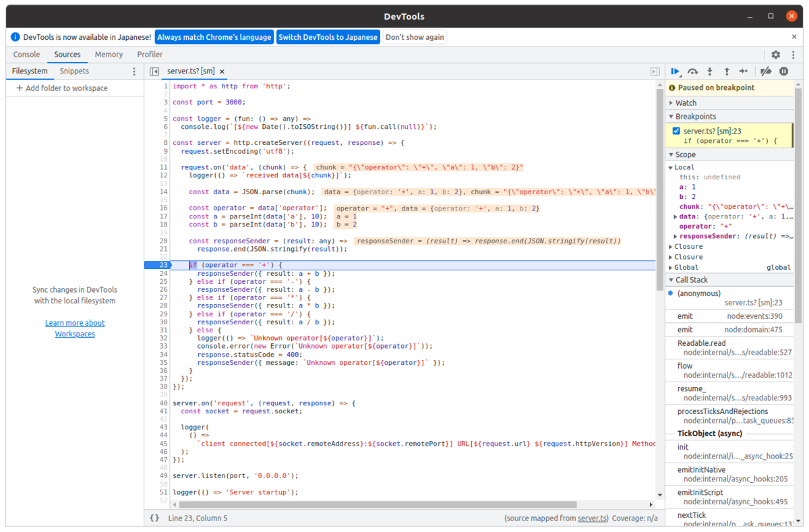Open DevTools settings gear
The width and height of the screenshot is (809, 532).
[x=776, y=55]
